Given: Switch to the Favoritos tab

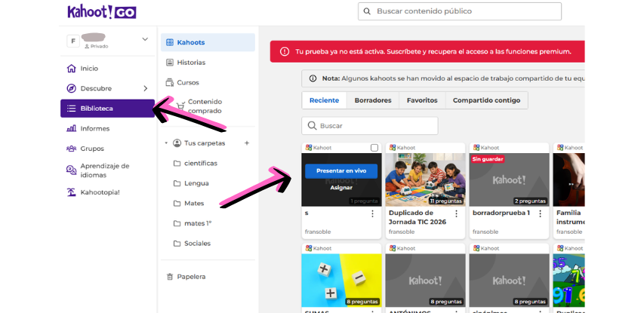Looking at the screenshot, I should coord(422,100).
